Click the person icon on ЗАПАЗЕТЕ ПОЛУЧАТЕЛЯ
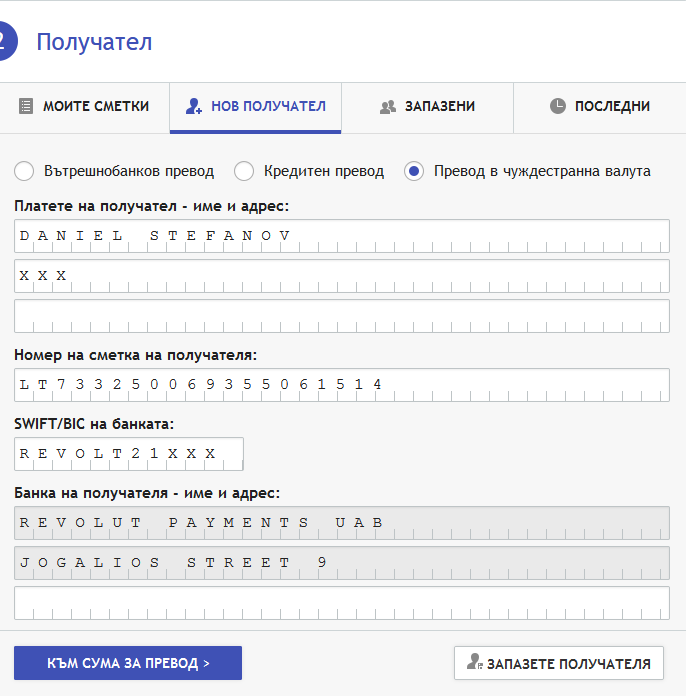Viewport: 686px width, 696px height. (474, 661)
